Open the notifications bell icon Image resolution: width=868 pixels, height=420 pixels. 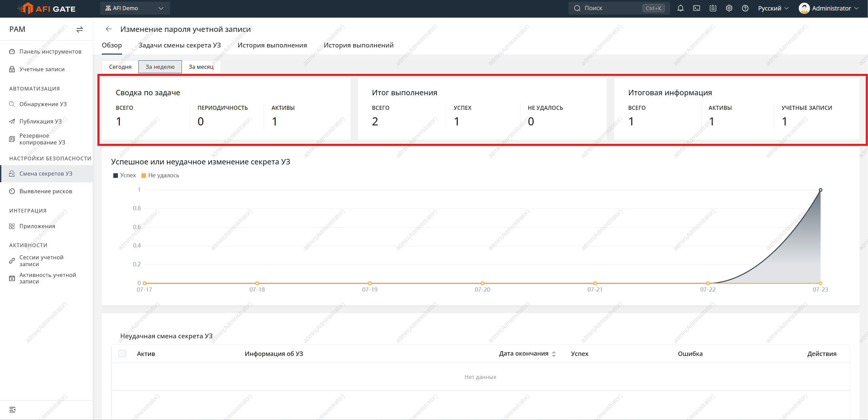point(680,8)
